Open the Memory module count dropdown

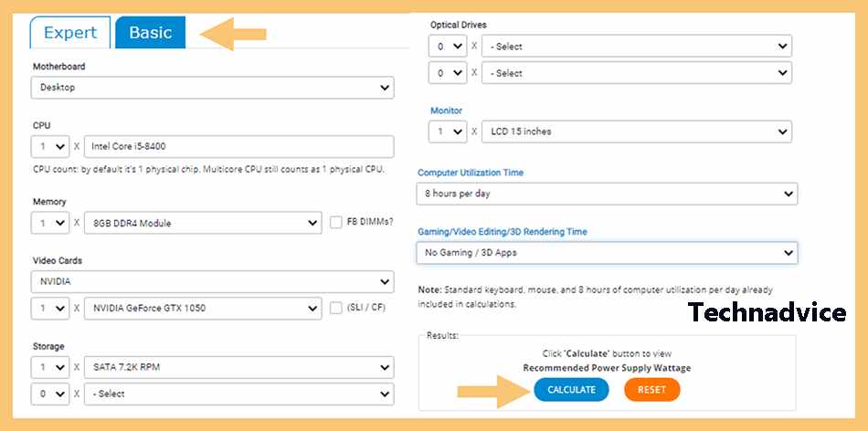tap(50, 223)
